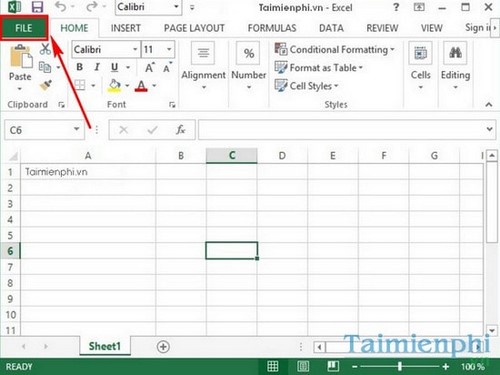
Task: Switch to Normal view icon
Action: (273, 366)
